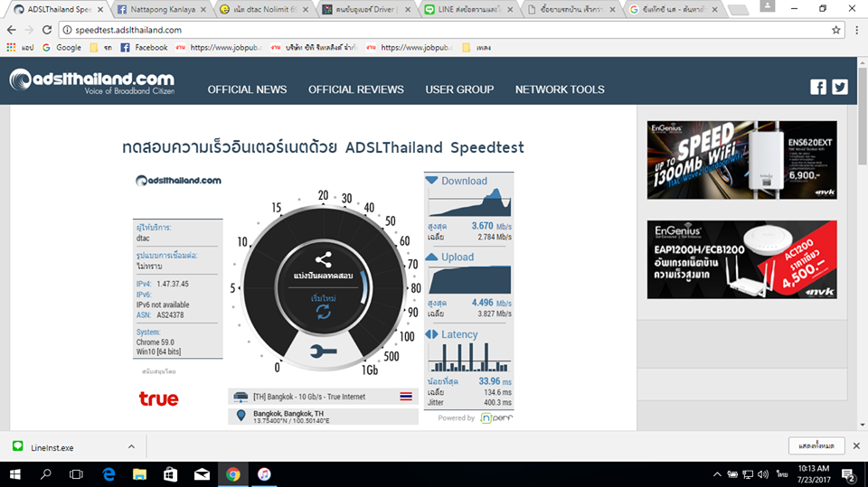868x487 pixels.
Task: Click the show all downloads button
Action: pos(816,445)
